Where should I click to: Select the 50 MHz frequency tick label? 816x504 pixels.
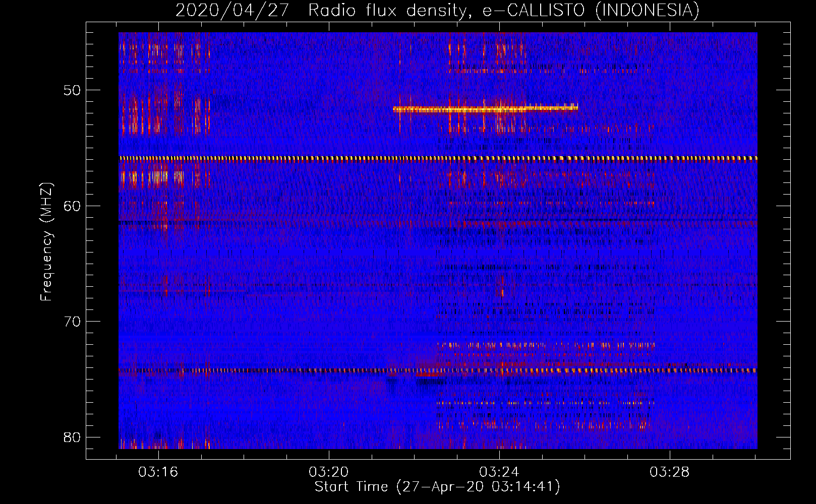[x=72, y=91]
